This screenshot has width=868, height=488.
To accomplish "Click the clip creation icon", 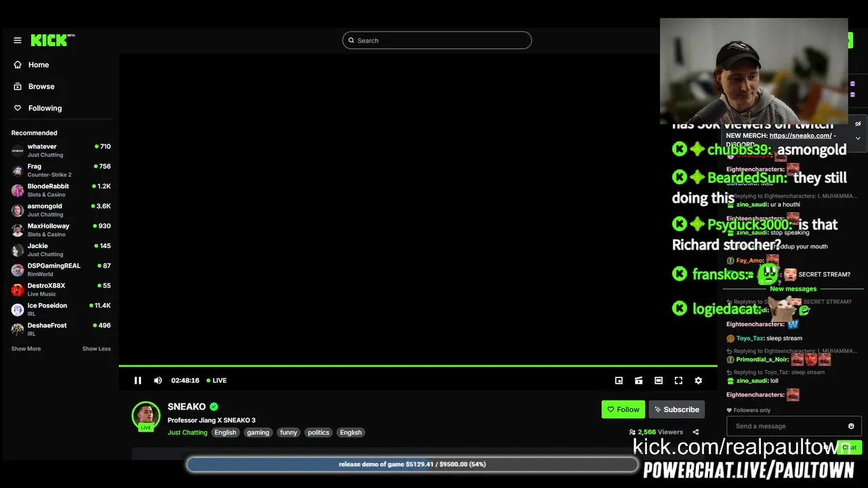I will point(638,381).
